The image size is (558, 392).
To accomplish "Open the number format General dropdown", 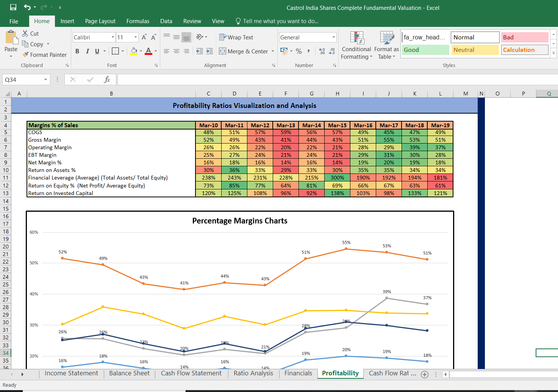I will 334,37.
